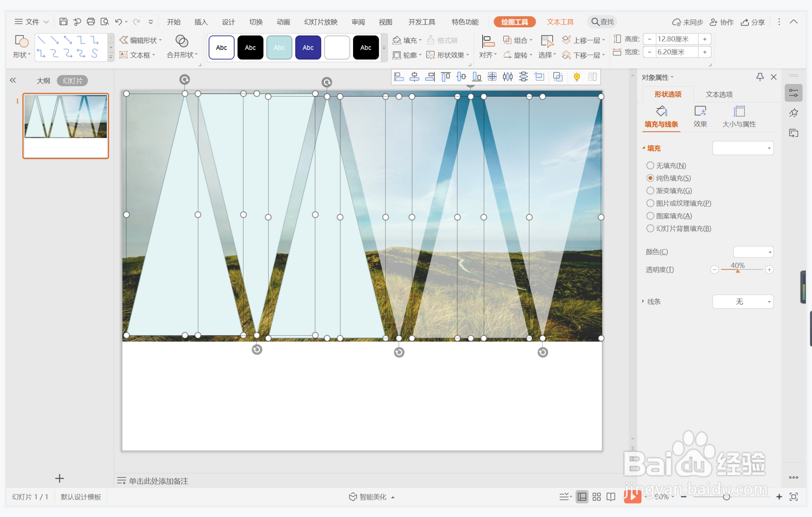Viewport: 812px width, 517px height.
Task: Open the Insert (插入) ribbon tab
Action: (x=201, y=22)
